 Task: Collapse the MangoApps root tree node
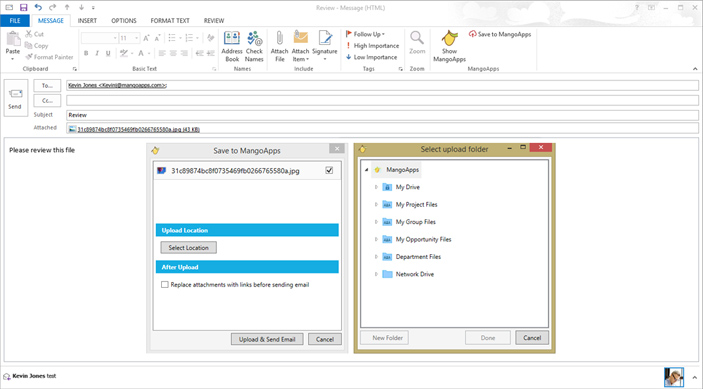pyautogui.click(x=366, y=170)
